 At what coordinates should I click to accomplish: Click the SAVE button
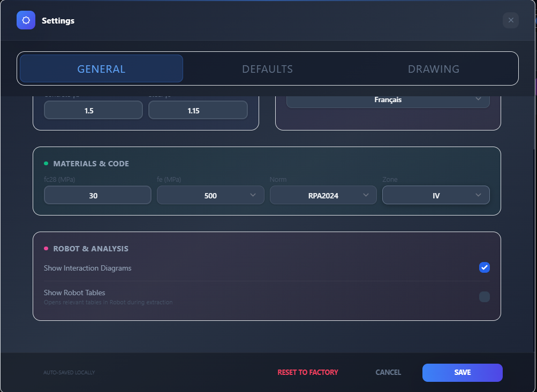[462, 372]
